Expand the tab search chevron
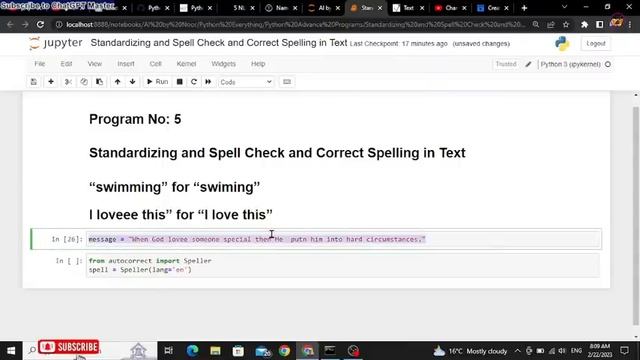The width and height of the screenshot is (640, 360). [x=564, y=7]
